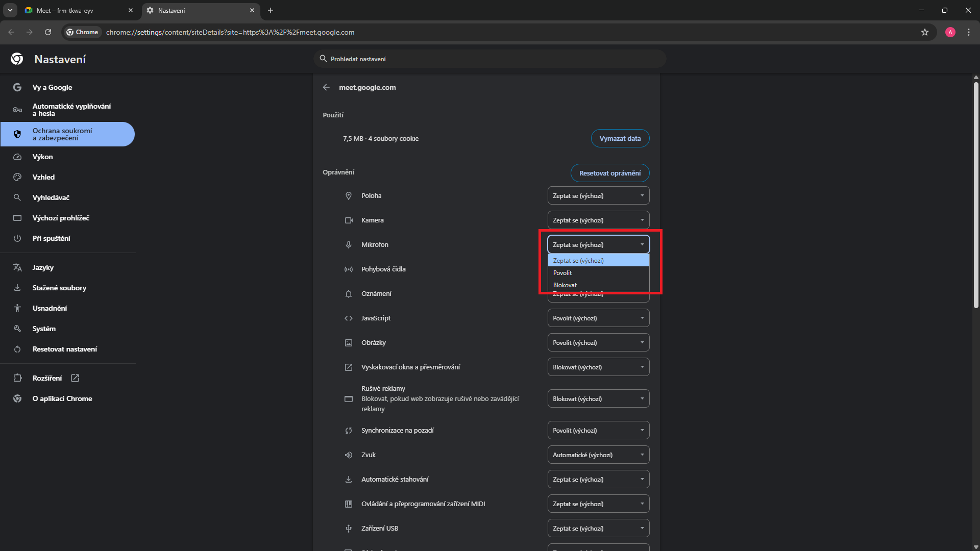Image resolution: width=980 pixels, height=551 pixels.
Task: Choose Blokovat in the Mikrofon dropdown list
Action: click(565, 285)
